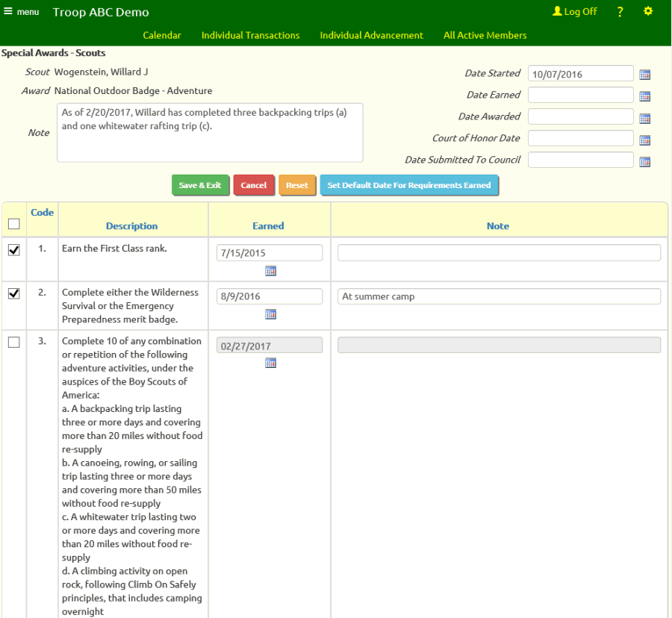Open calendar picker for Date Awarded
Screen dimensions: 672x618
[x=644, y=118]
